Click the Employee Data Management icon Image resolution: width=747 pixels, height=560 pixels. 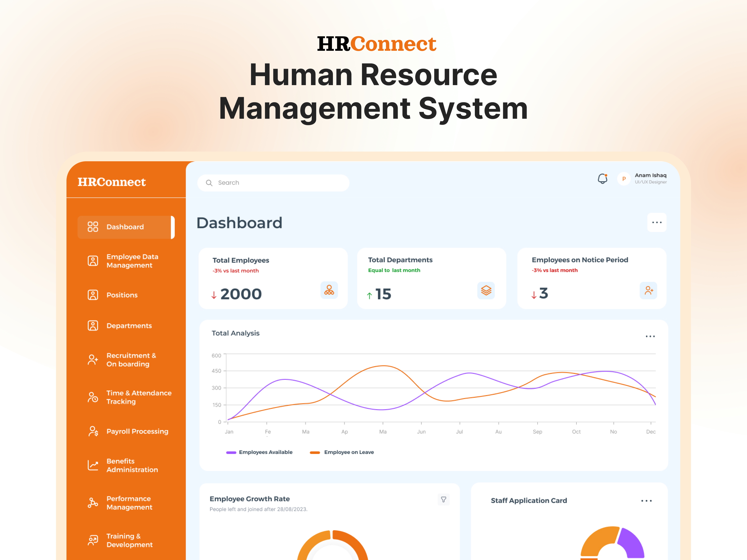[x=93, y=261]
